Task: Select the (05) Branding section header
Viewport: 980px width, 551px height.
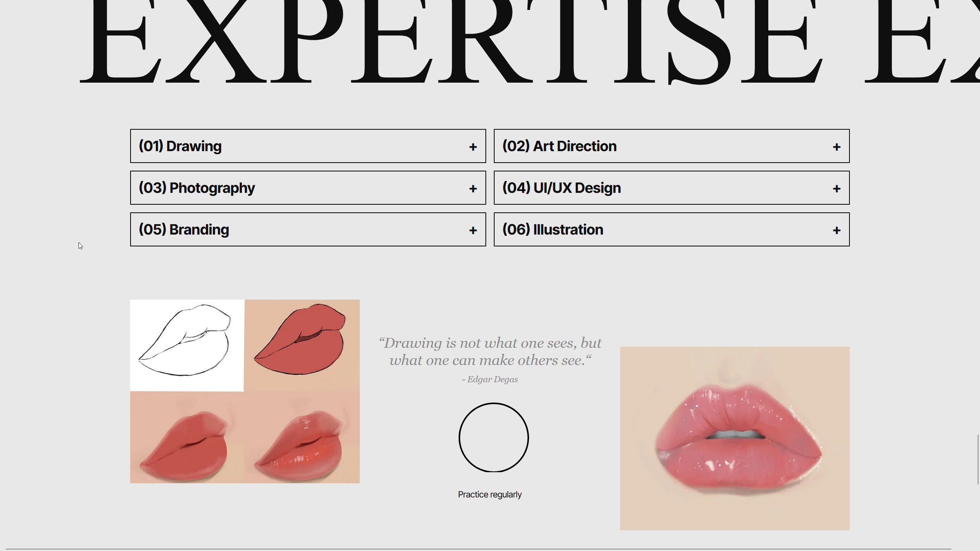Action: tap(184, 230)
